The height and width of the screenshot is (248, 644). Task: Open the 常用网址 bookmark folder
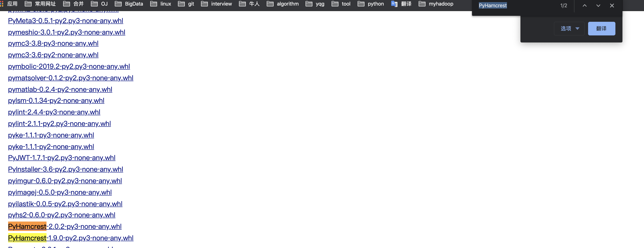[40, 4]
